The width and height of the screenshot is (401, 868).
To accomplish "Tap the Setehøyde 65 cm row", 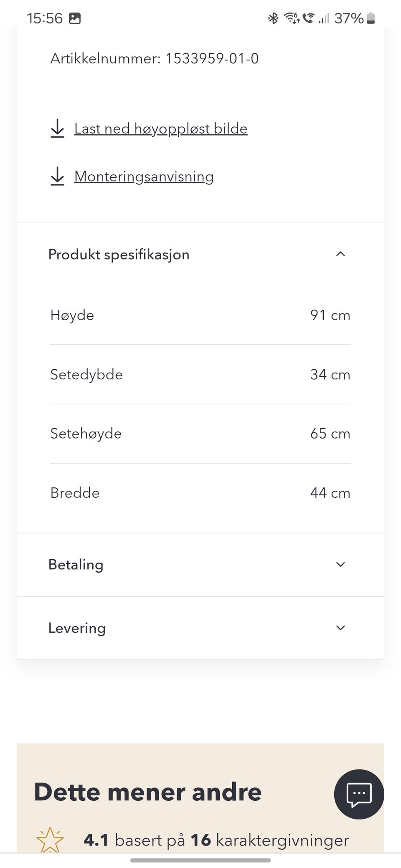I will click(200, 434).
